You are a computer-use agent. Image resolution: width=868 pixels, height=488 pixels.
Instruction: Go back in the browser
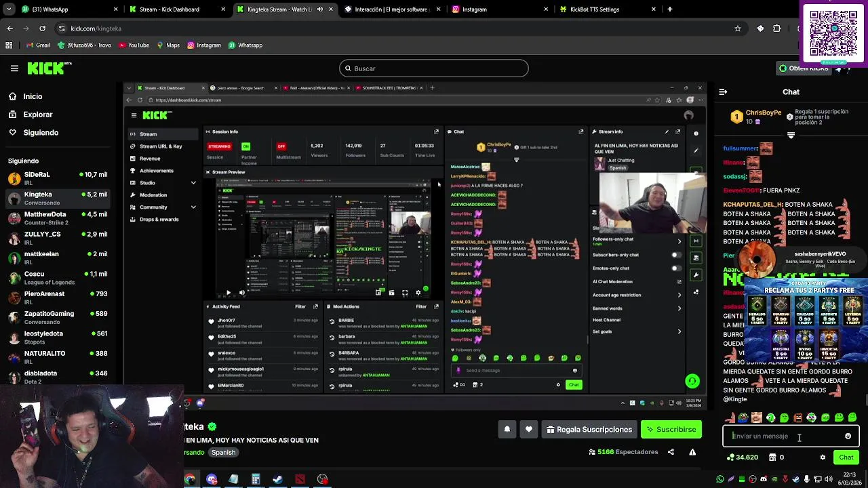(9, 28)
